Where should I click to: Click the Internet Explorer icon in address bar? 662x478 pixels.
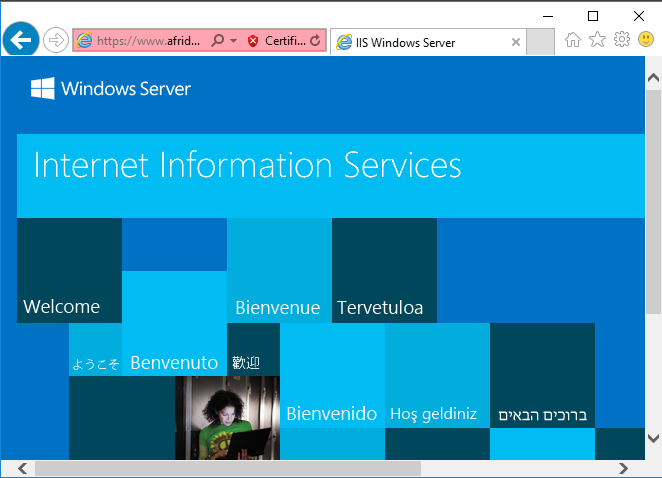pyautogui.click(x=84, y=41)
